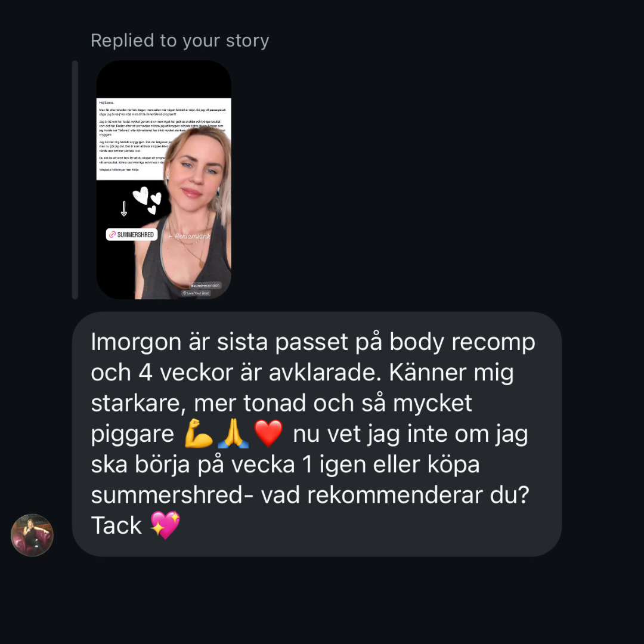644x644 pixels.
Task: Click the Replied to your story label
Action: (180, 41)
